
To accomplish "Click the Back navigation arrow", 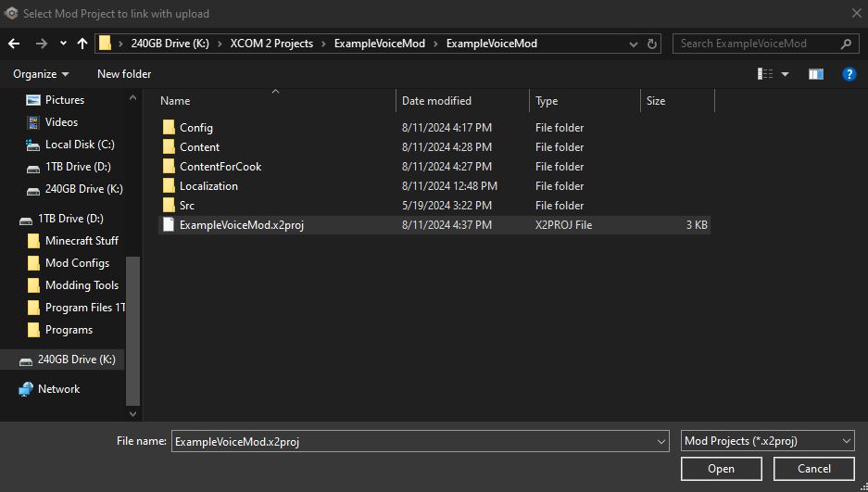I will (x=14, y=44).
